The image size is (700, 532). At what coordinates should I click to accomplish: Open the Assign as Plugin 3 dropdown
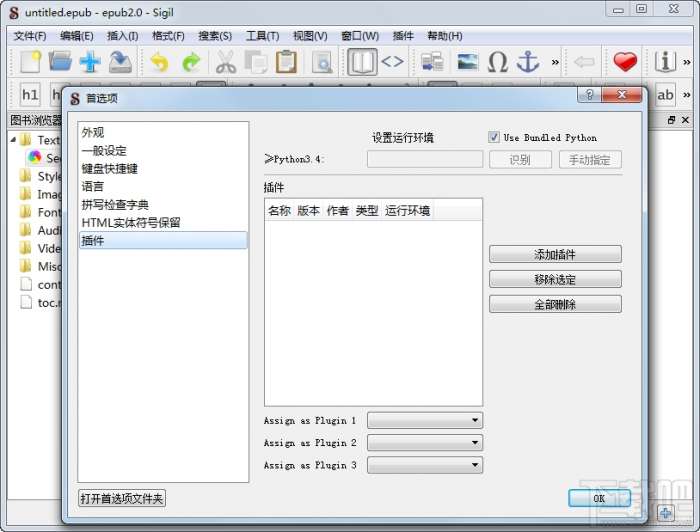(425, 465)
